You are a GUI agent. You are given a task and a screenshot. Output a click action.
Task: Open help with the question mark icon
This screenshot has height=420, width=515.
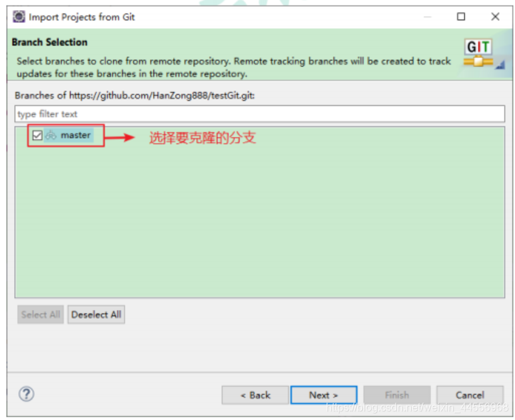click(x=26, y=394)
